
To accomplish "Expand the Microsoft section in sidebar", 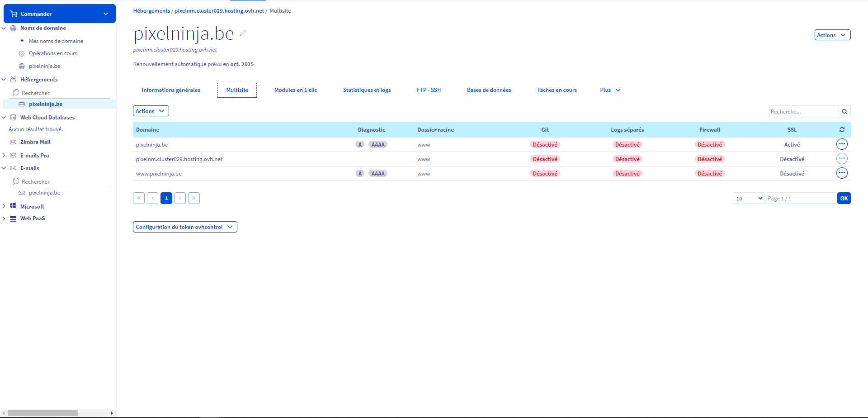I will pos(4,206).
